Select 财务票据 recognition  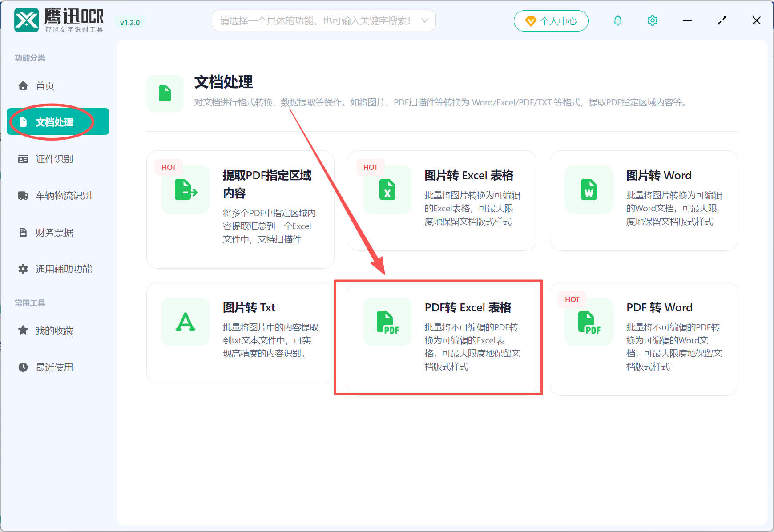(54, 232)
